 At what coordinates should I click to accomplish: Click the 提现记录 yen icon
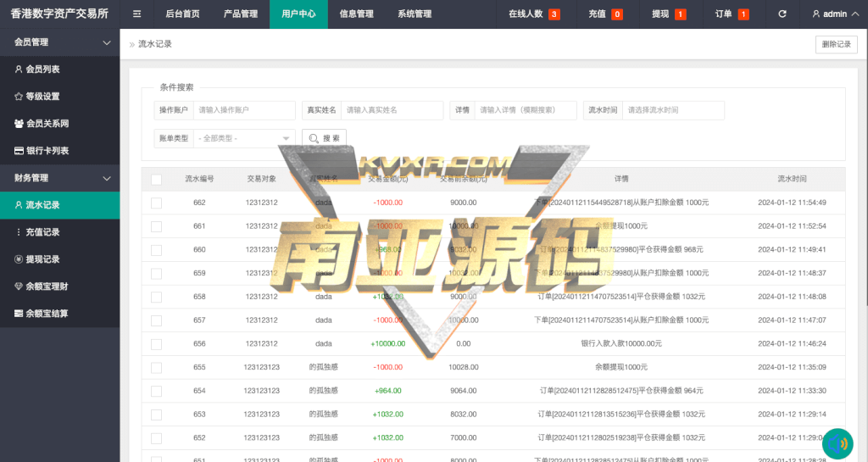[x=19, y=259]
